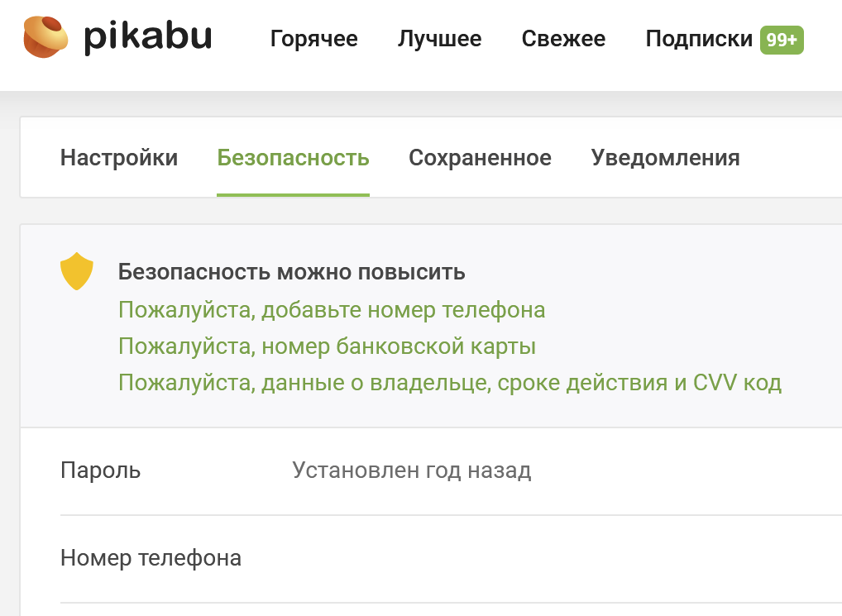Screen dimensions: 842x616
Task: Switch to the Настройки tab
Action: tap(119, 158)
